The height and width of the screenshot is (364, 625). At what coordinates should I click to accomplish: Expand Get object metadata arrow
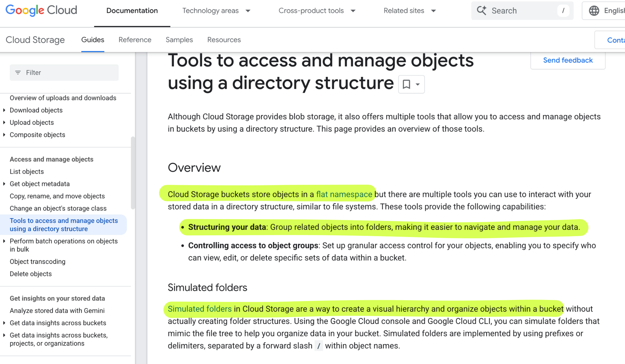point(4,184)
